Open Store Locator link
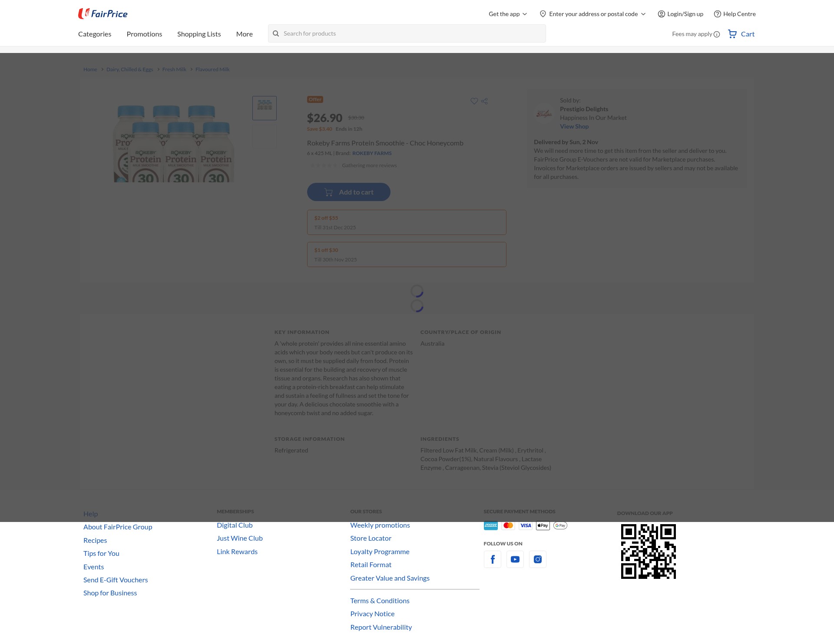 (371, 538)
